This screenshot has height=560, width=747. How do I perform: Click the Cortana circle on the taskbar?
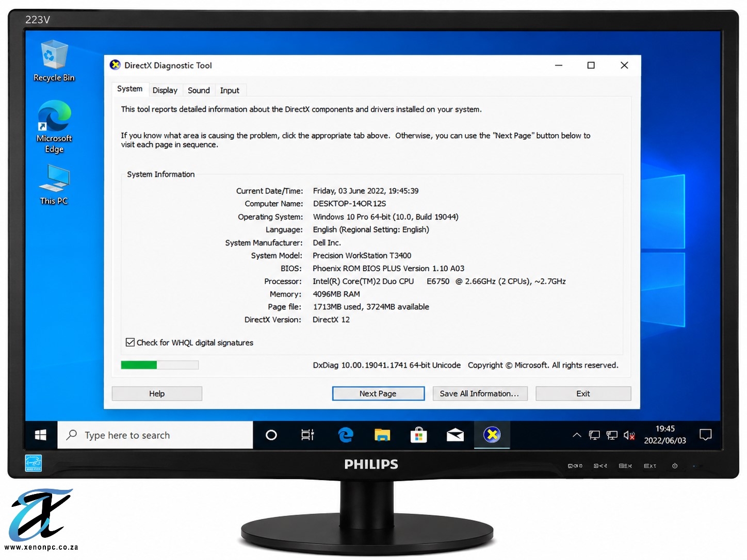click(271, 435)
